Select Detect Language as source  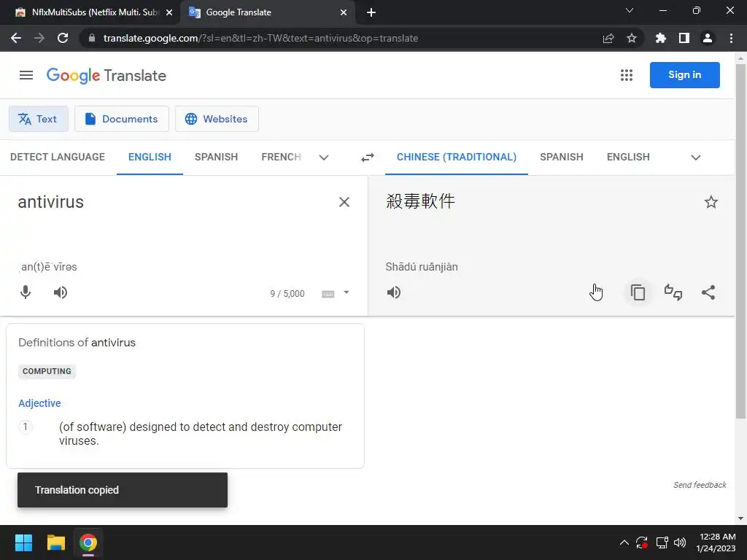click(57, 157)
